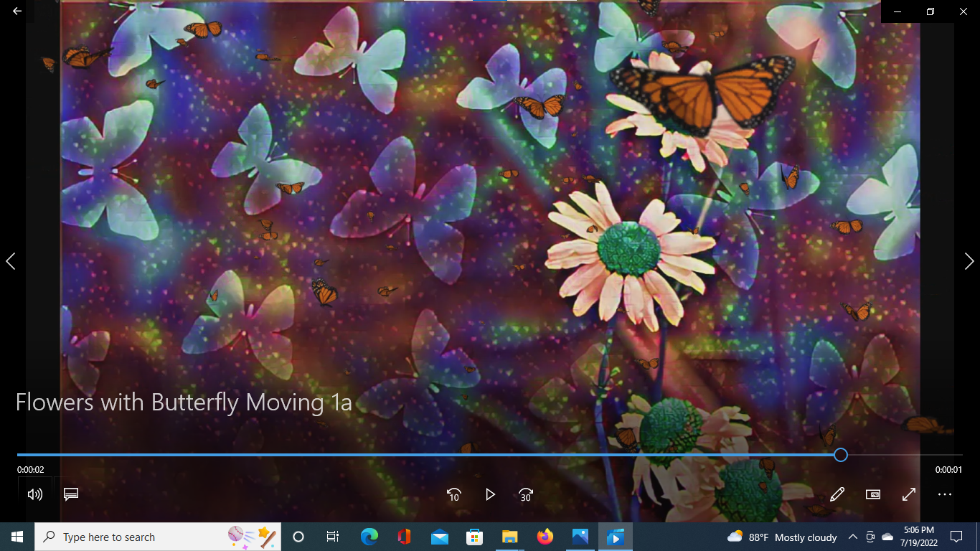
Task: Show hidden system tray icons
Action: pyautogui.click(x=853, y=537)
